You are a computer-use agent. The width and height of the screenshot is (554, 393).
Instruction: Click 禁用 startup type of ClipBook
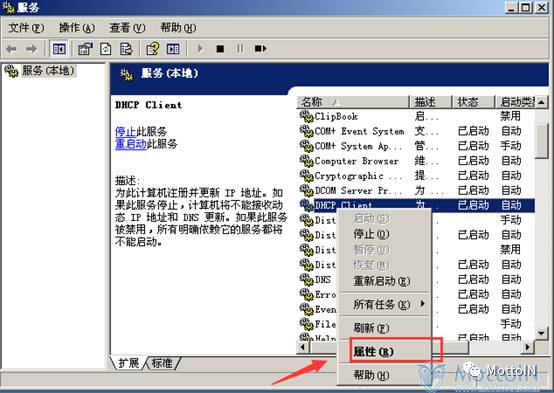[510, 116]
